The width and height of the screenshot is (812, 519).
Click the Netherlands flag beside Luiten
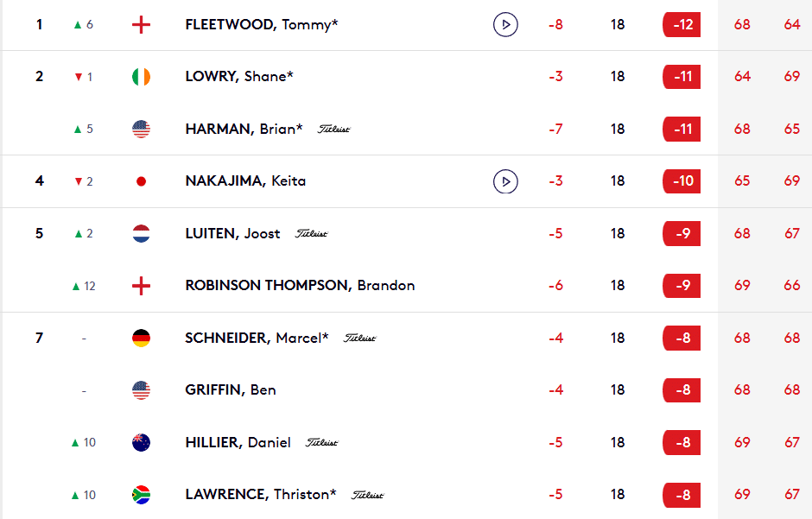141,233
